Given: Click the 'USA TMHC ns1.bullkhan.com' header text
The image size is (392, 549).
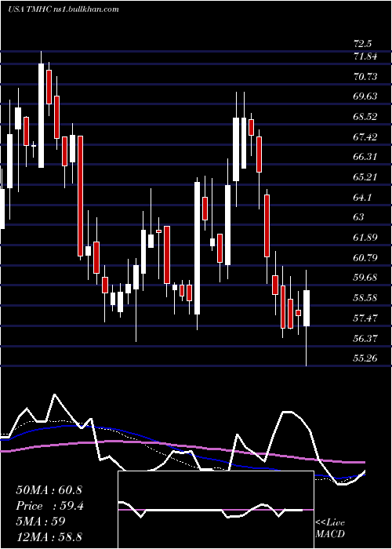Looking at the screenshot, I should tap(63, 9).
